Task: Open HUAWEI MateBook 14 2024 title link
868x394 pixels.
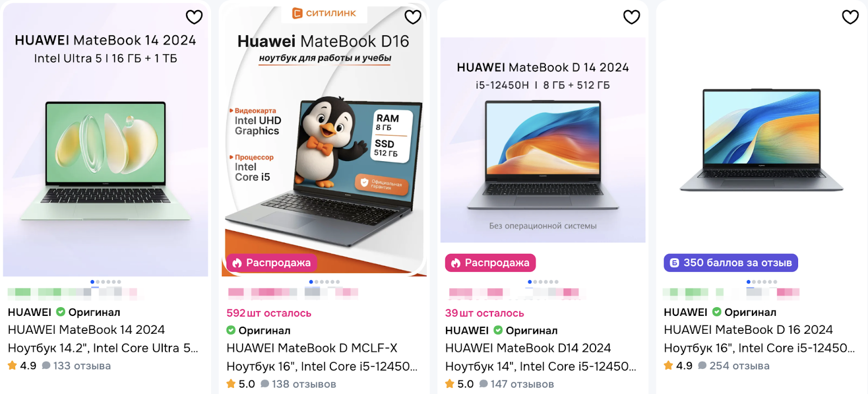Action: click(x=86, y=329)
